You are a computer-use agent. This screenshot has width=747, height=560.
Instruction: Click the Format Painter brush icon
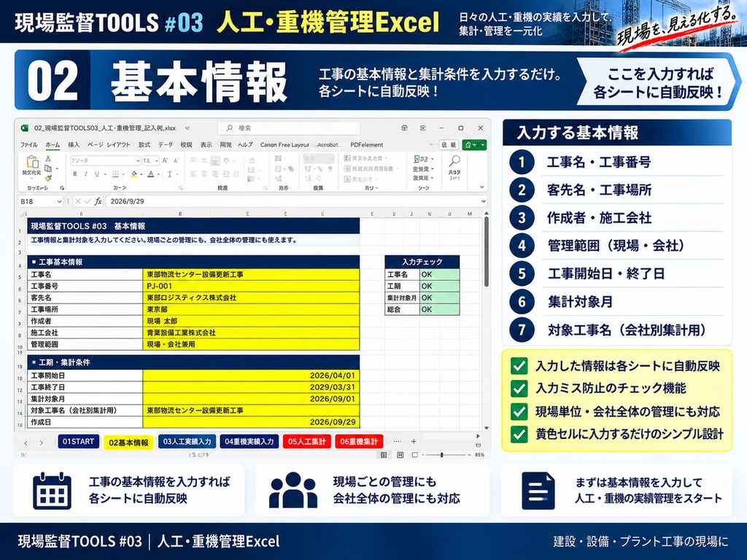[48, 178]
